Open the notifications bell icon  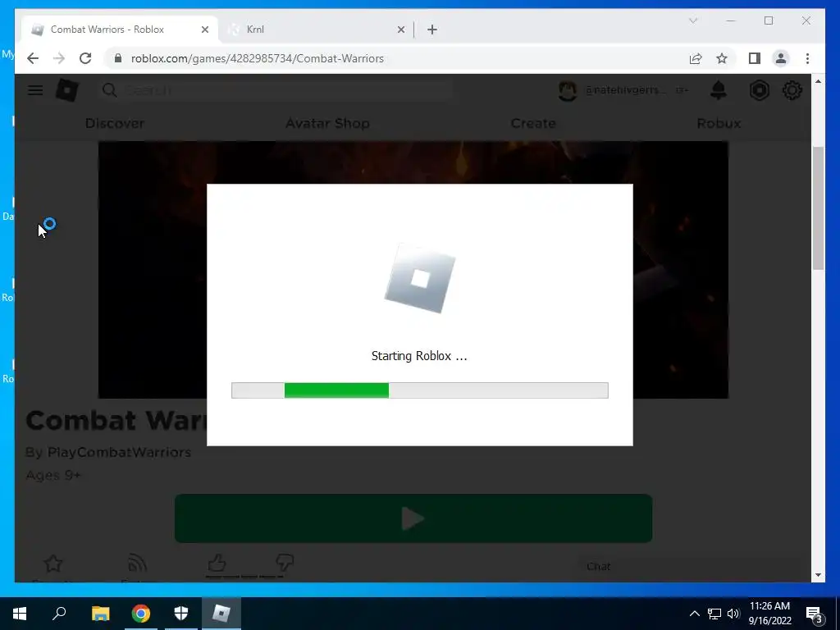pyautogui.click(x=719, y=90)
